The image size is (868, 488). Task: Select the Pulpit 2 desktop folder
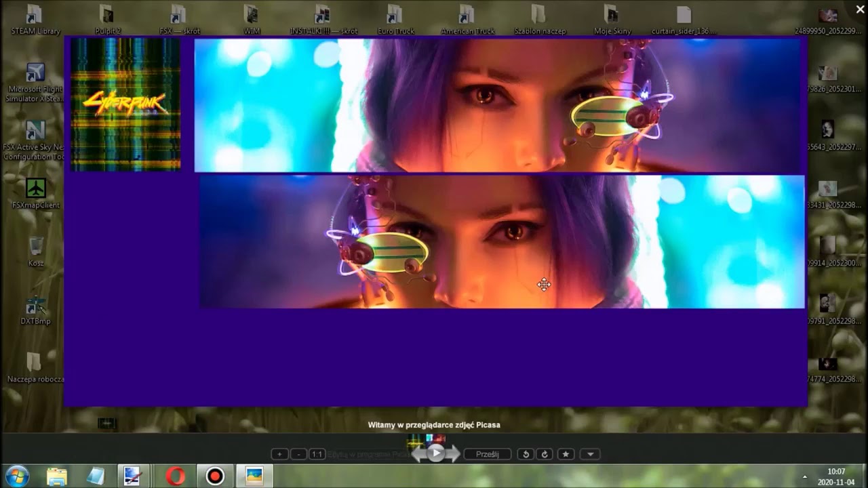tap(107, 20)
